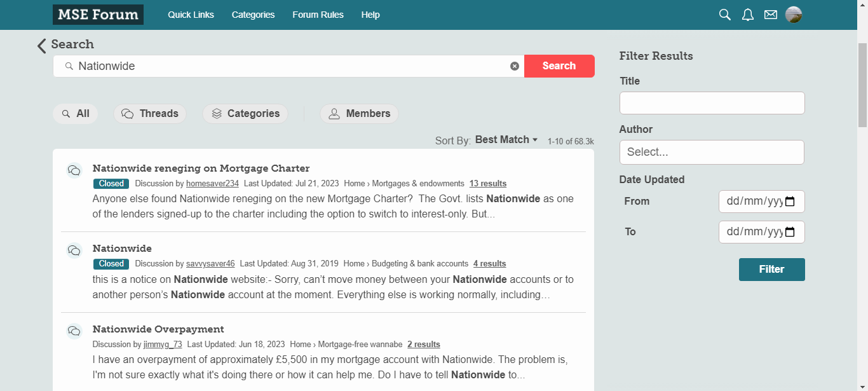Open the Mortgages & endowments breadcrumb

click(419, 184)
